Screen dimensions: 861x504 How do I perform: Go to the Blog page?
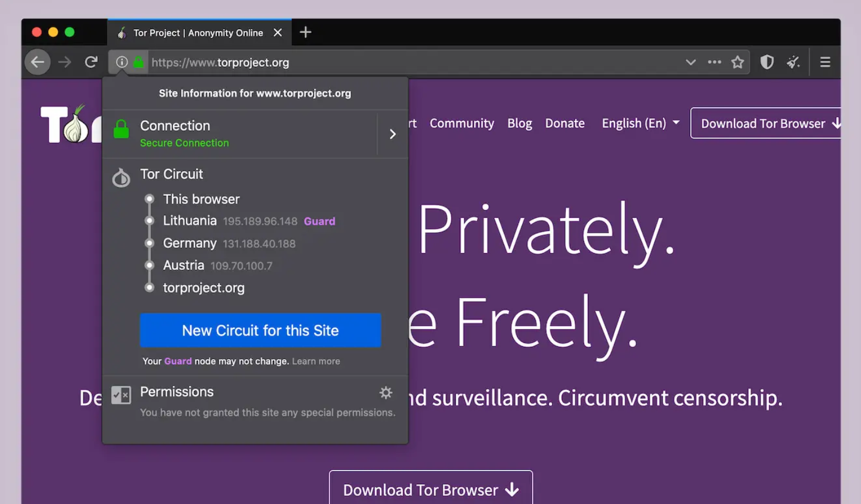tap(519, 123)
